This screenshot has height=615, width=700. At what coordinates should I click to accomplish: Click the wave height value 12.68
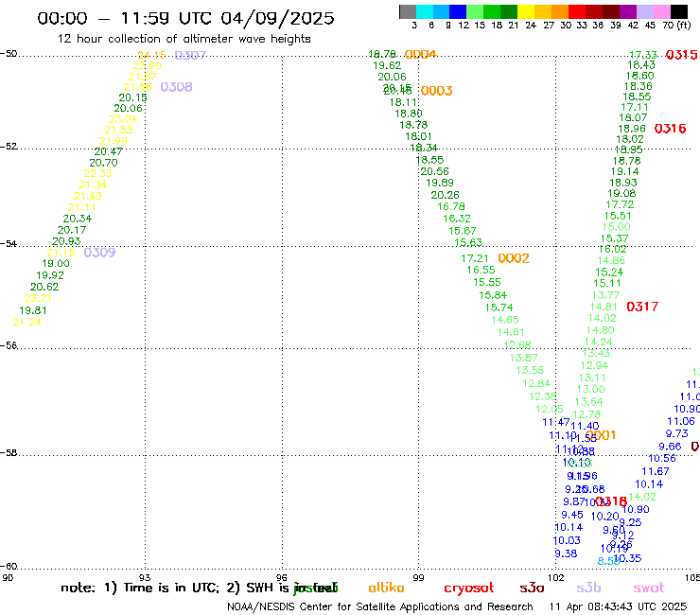point(517,344)
